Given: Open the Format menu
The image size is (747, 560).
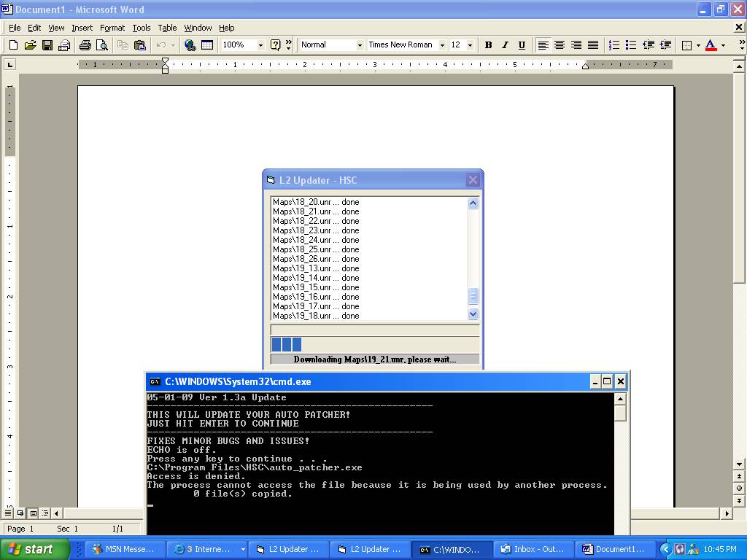Looking at the screenshot, I should 112,28.
